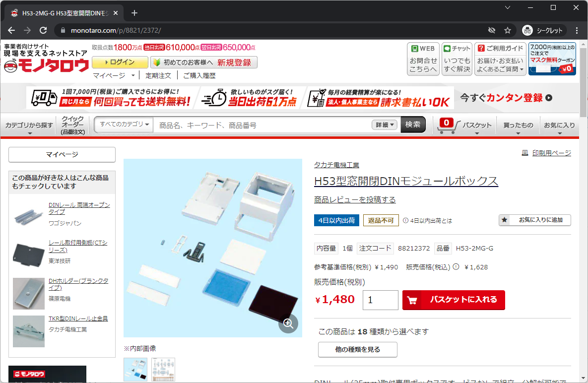Open the 詳細 search options dropdown
Image resolution: width=588 pixels, height=383 pixels.
coord(385,125)
